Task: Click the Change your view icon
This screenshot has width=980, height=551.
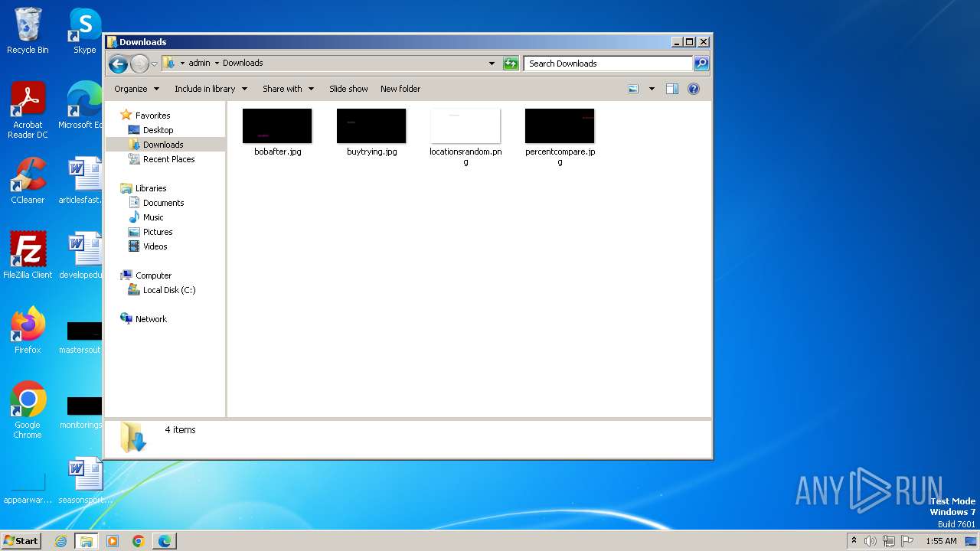Action: 633,89
